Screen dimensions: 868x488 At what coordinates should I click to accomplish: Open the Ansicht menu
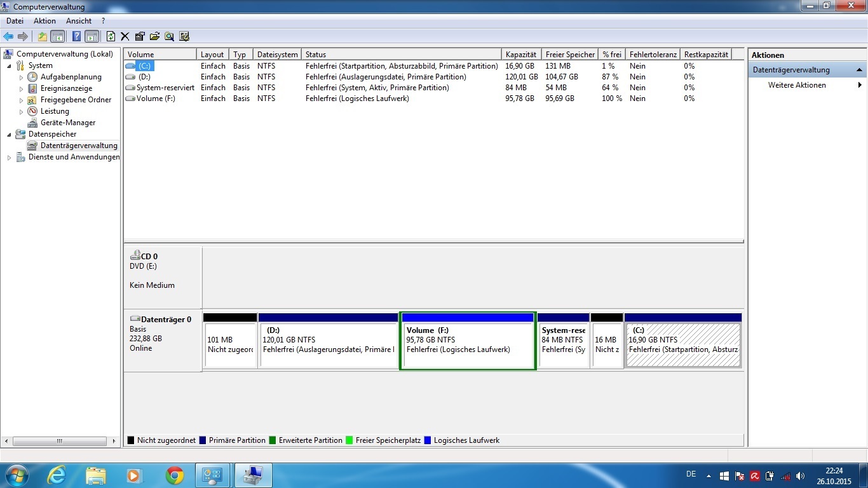79,21
